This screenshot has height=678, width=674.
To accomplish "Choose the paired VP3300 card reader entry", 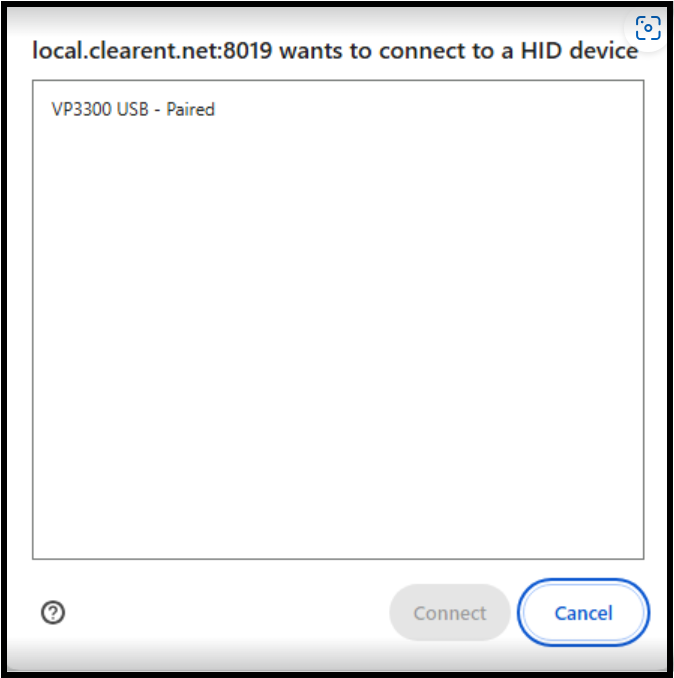I will (338, 109).
